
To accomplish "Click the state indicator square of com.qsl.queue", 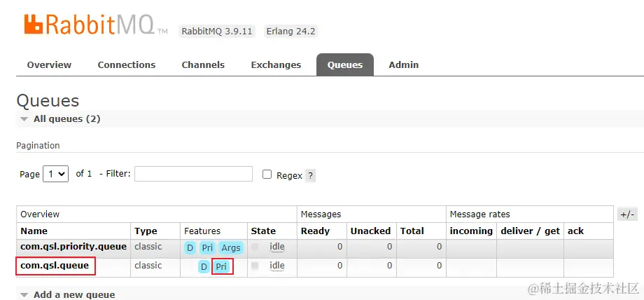I will pyautogui.click(x=255, y=266).
